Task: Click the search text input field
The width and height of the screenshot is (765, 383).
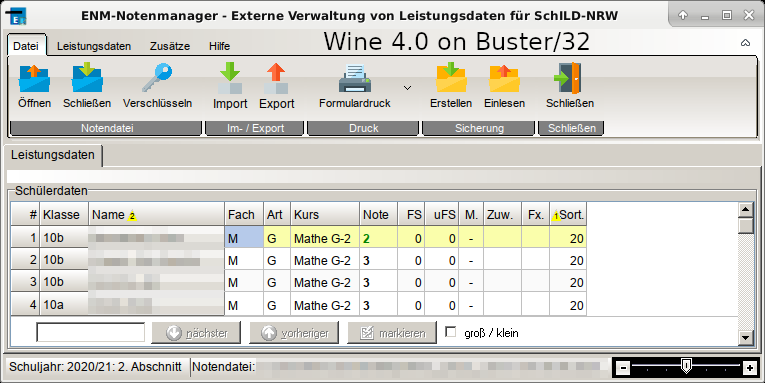Action: click(x=91, y=332)
